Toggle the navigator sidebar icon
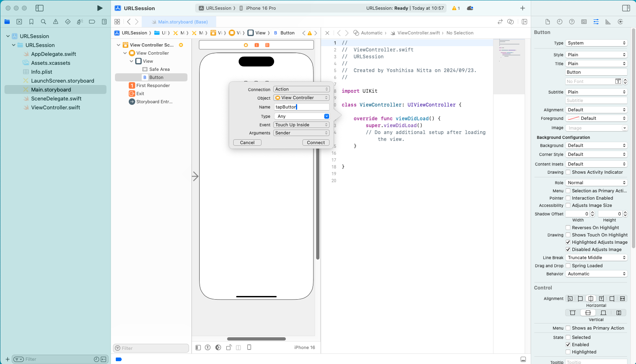Screen dimensions: 636x364 pyautogui.click(x=39, y=8)
